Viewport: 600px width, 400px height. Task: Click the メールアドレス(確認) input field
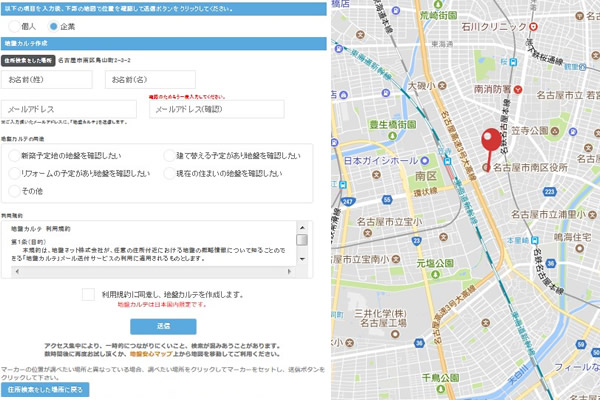pyautogui.click(x=217, y=109)
